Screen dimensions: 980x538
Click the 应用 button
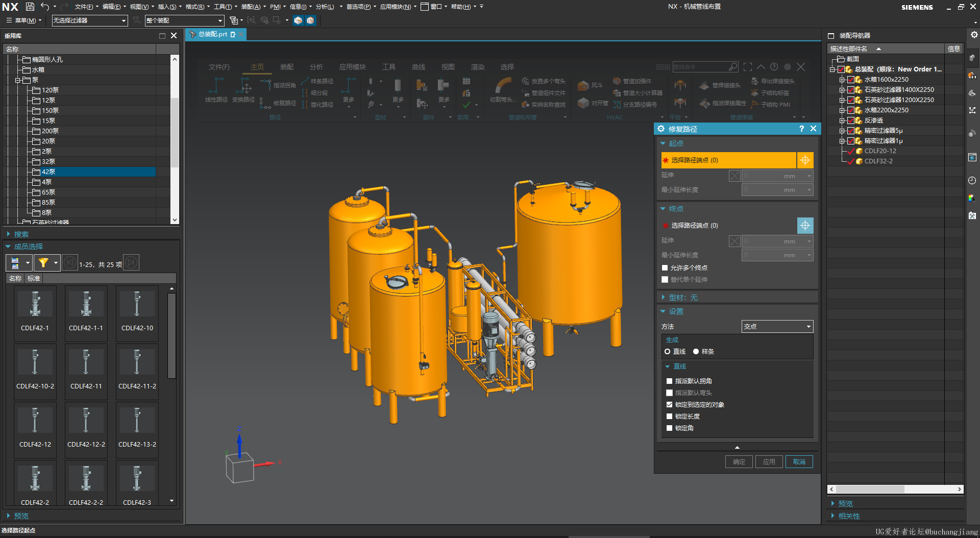(x=769, y=462)
